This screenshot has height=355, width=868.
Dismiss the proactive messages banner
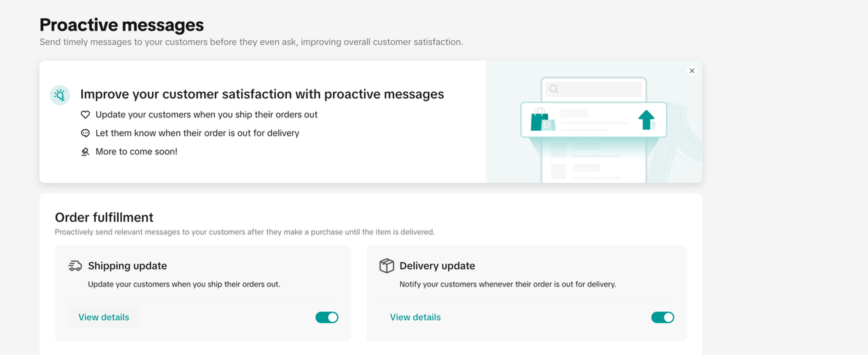point(692,71)
